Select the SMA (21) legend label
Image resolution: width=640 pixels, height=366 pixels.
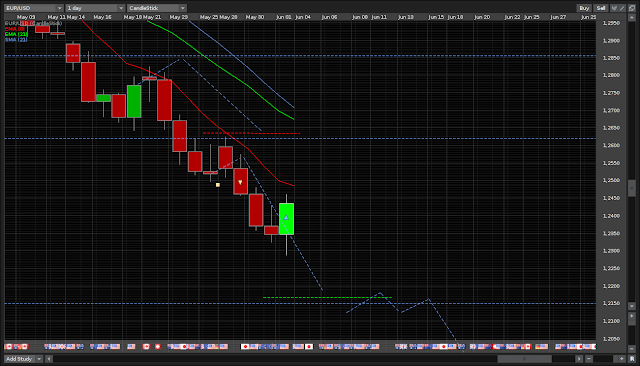click(x=16, y=40)
